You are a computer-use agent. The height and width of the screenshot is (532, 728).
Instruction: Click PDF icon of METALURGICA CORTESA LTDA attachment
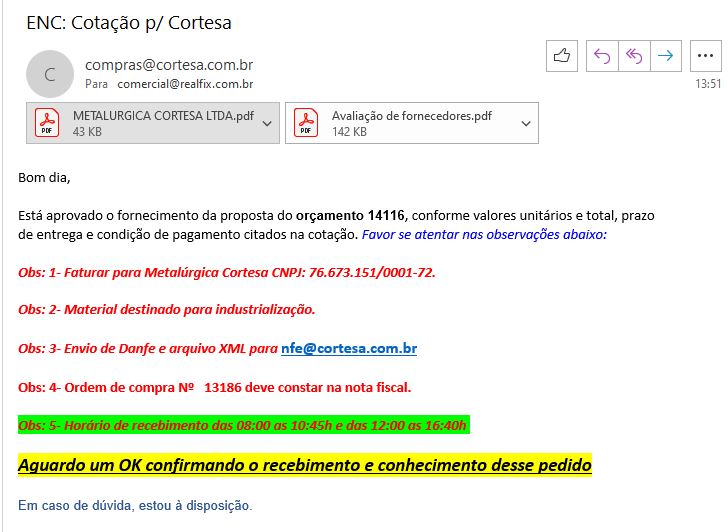coord(47,123)
